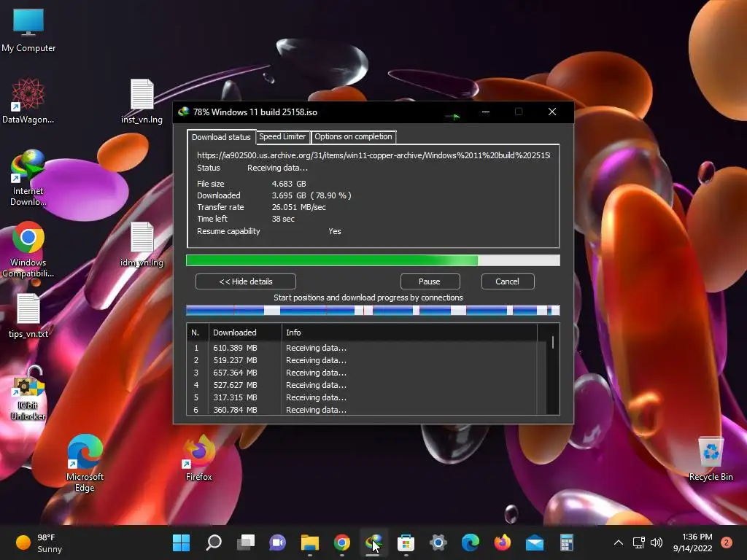747x560 pixels.
Task: Open Microsoft Store from taskbar
Action: tap(406, 542)
